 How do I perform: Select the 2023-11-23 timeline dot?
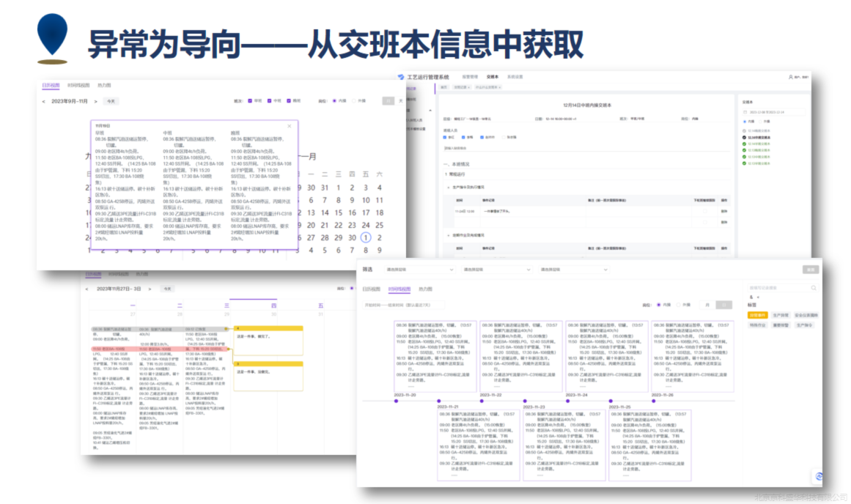525,401
